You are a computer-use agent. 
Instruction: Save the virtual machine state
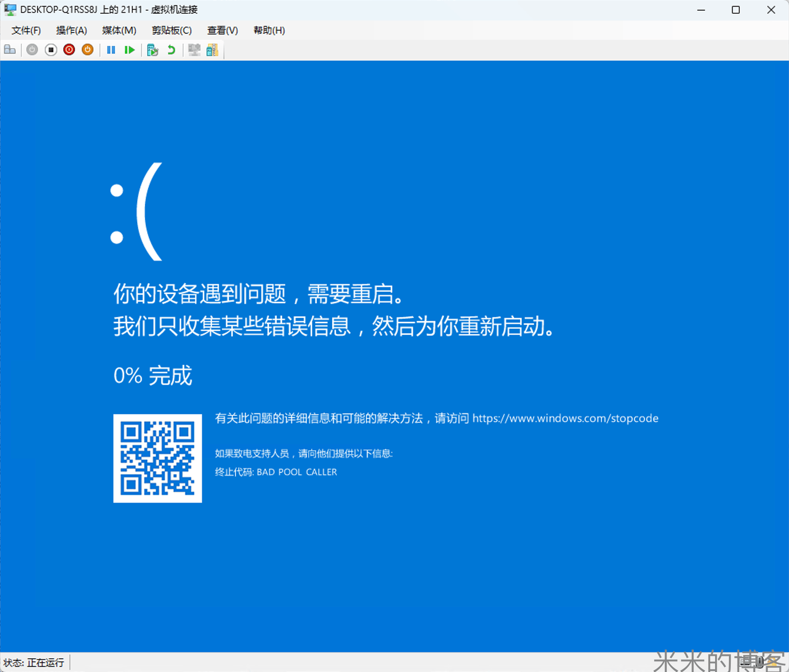tap(87, 50)
